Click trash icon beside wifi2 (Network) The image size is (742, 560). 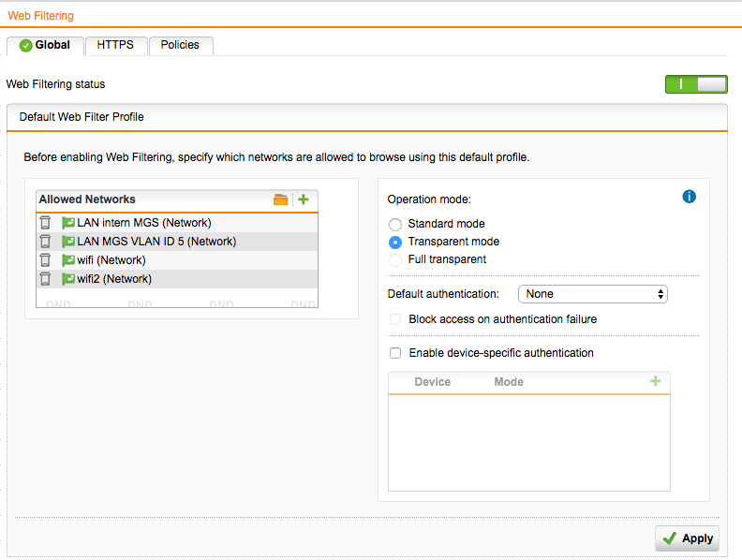[45, 279]
